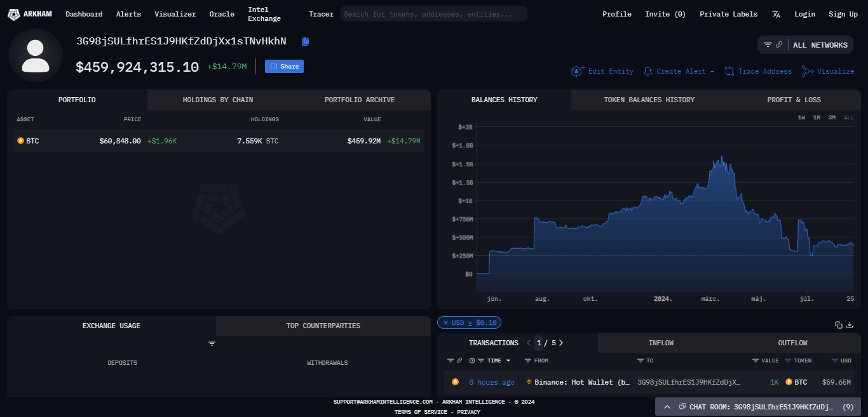
Task: Open Dashboard in top navigation
Action: click(x=84, y=14)
